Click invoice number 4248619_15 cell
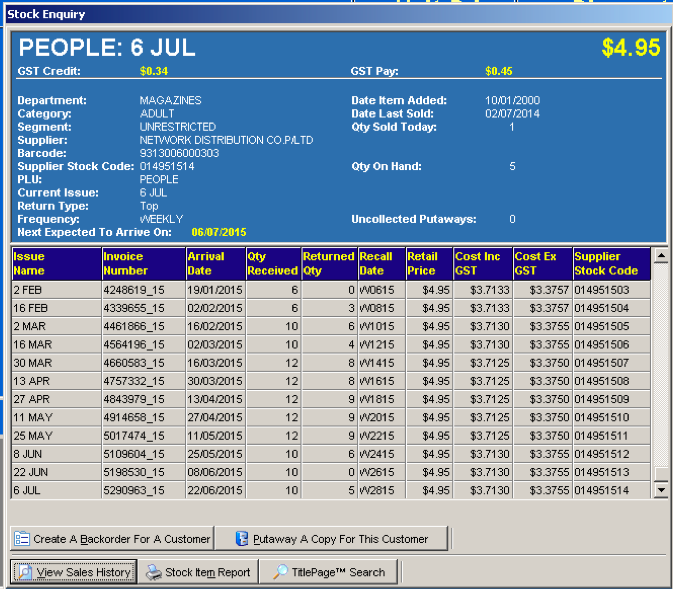 (142, 289)
